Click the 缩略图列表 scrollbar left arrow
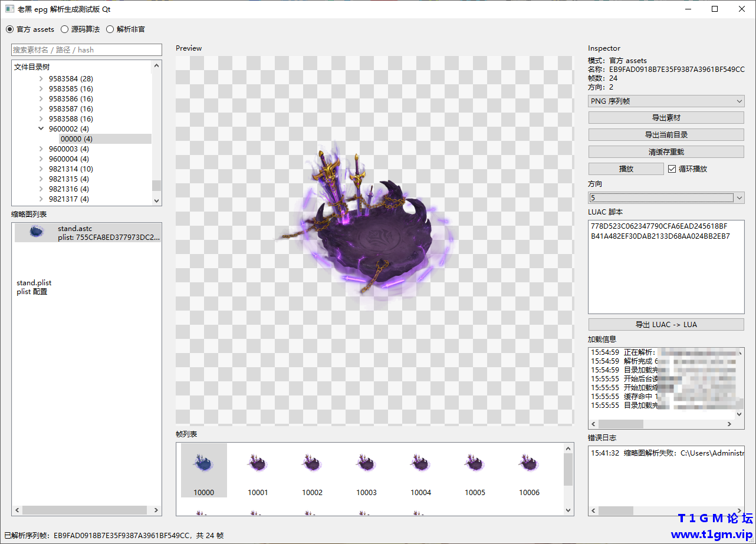 [17, 510]
